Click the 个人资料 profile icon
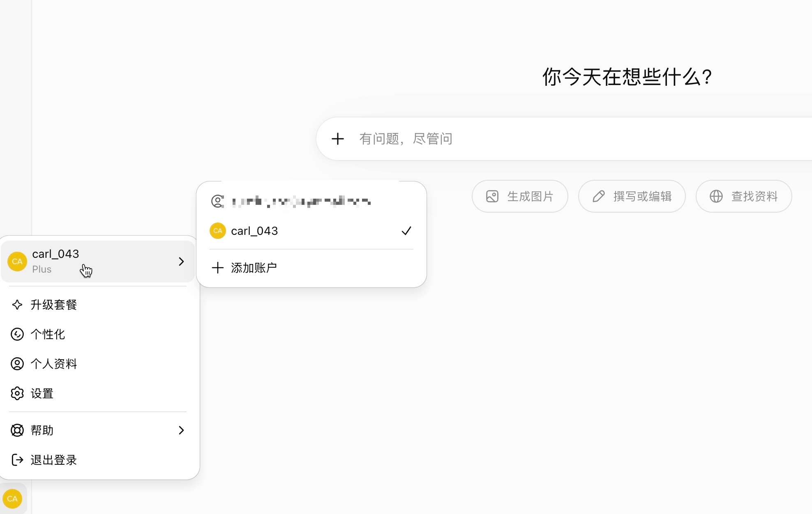The height and width of the screenshot is (514, 812). click(x=17, y=364)
